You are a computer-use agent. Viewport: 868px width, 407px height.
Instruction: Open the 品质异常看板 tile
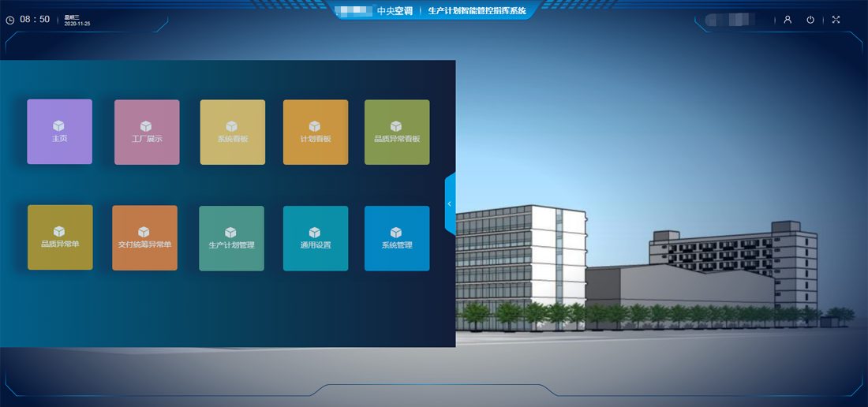pyautogui.click(x=397, y=132)
